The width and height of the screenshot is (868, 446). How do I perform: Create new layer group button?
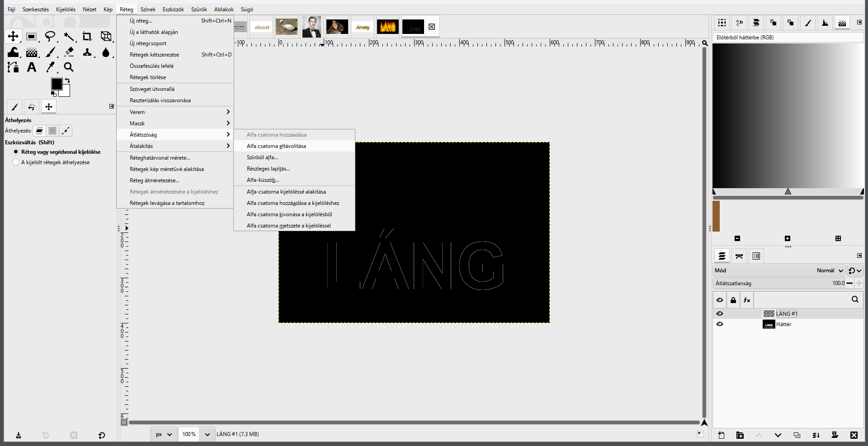740,435
